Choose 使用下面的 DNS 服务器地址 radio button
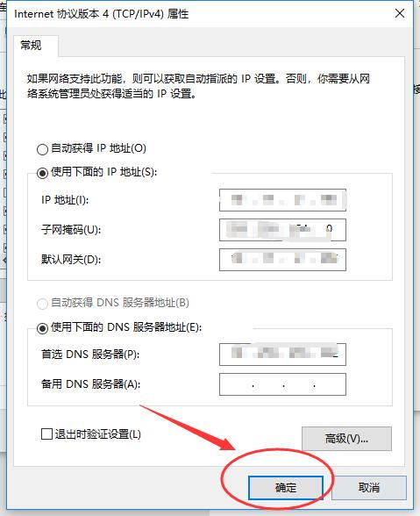Image resolution: width=420 pixels, height=516 pixels. point(42,328)
